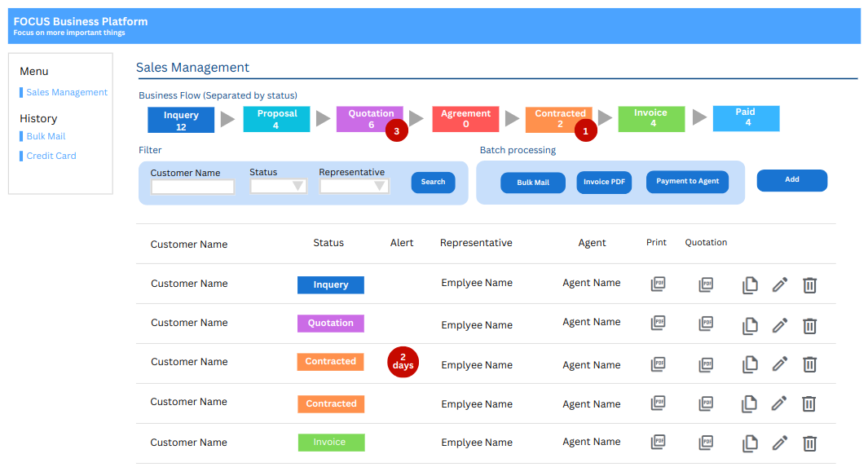Viewport: 868px width, 476px height.
Task: Select the Inquery 12 business flow stage
Action: coord(181,120)
